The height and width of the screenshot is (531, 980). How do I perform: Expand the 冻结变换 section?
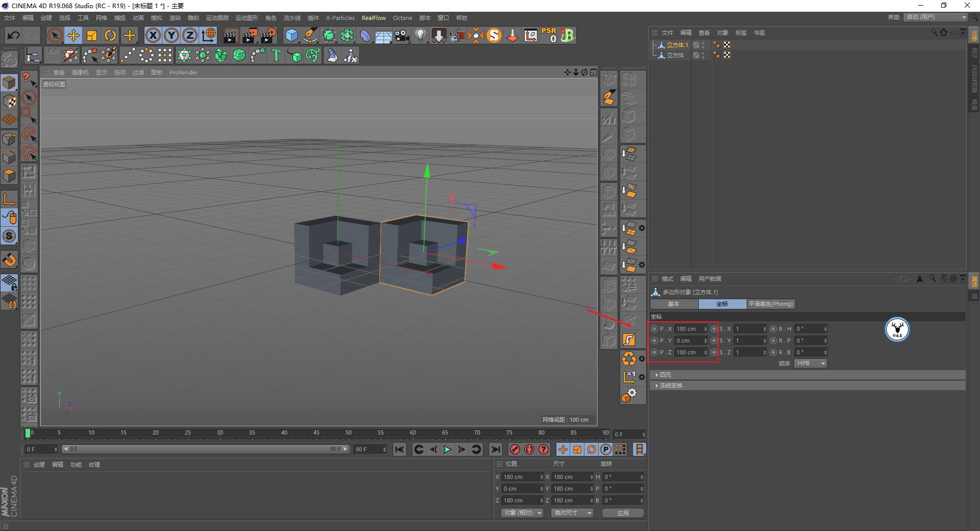point(672,385)
